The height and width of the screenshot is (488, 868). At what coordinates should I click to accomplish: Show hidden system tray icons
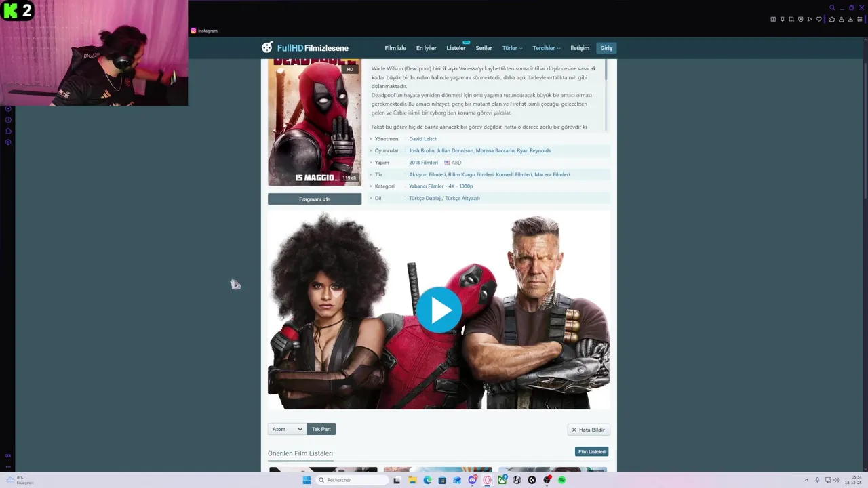(806, 480)
